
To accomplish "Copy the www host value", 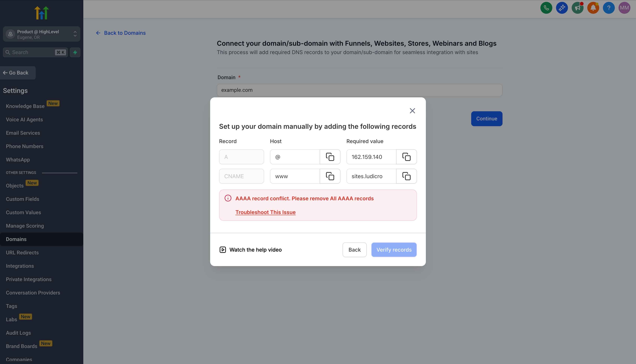I will pyautogui.click(x=330, y=176).
